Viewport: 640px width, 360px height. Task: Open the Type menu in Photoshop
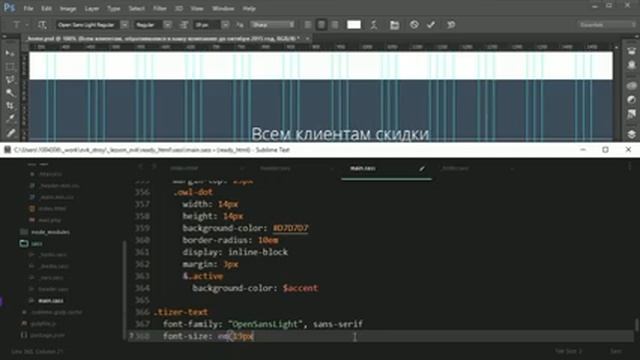coord(113,9)
